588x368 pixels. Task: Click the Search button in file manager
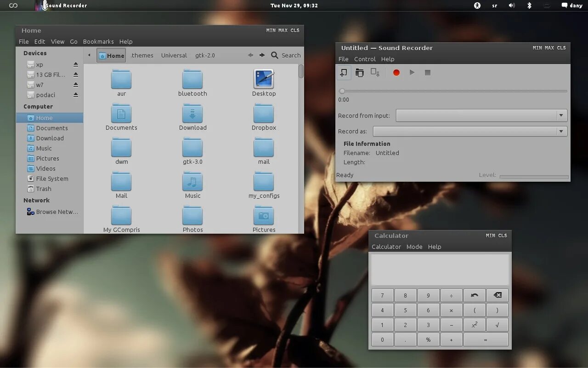pos(286,55)
